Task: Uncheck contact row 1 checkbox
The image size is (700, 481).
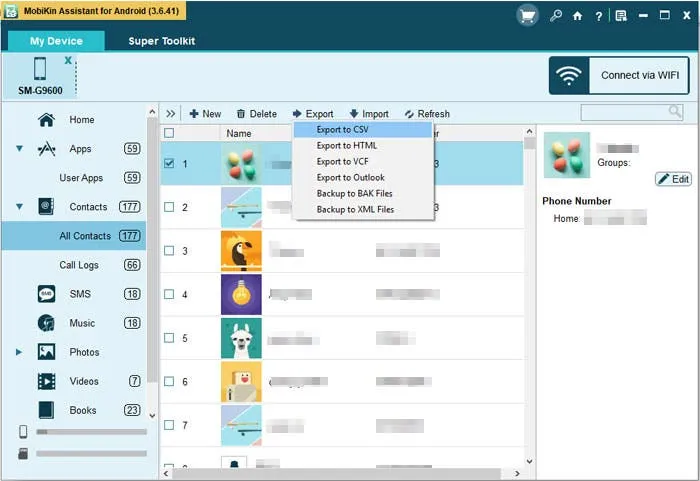Action: (169, 163)
